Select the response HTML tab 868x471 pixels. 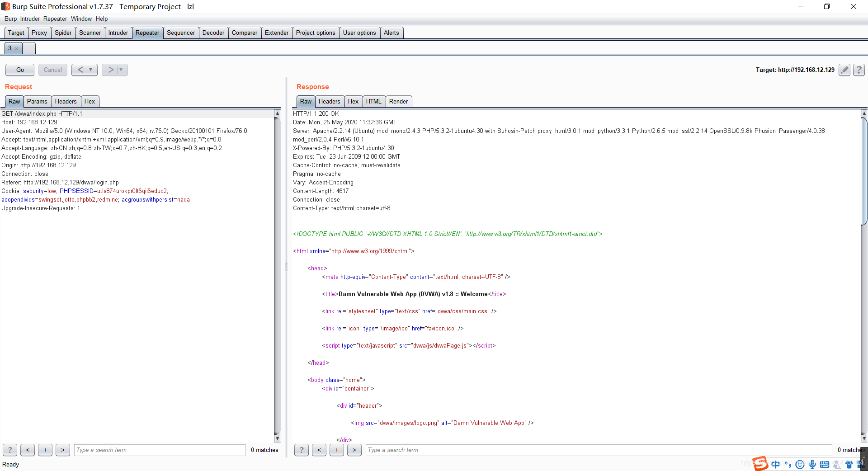pos(374,101)
